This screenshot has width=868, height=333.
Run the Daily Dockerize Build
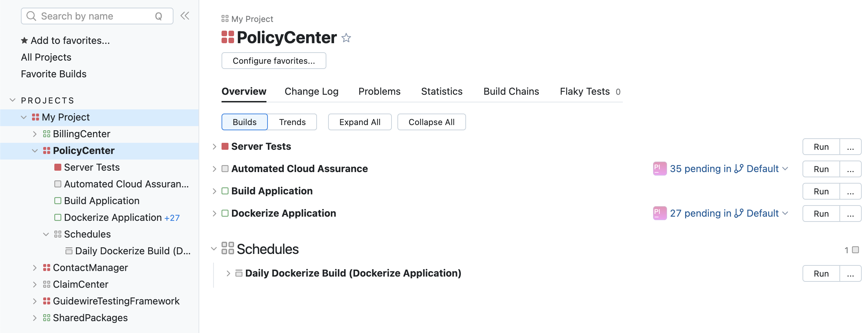[x=821, y=274]
